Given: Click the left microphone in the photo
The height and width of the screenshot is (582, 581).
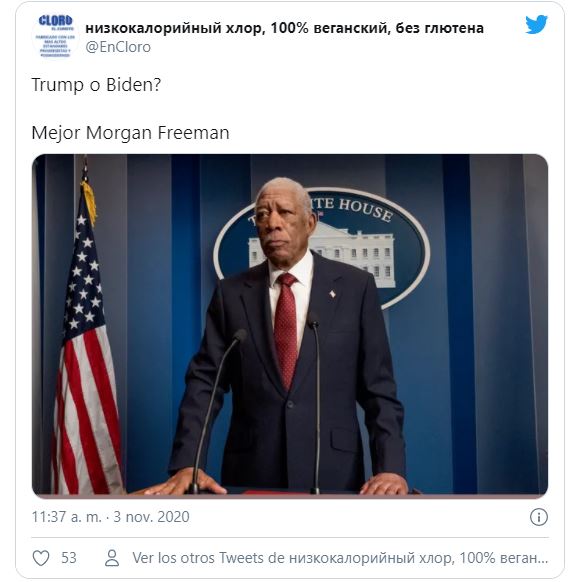Looking at the screenshot, I should pos(215,410).
